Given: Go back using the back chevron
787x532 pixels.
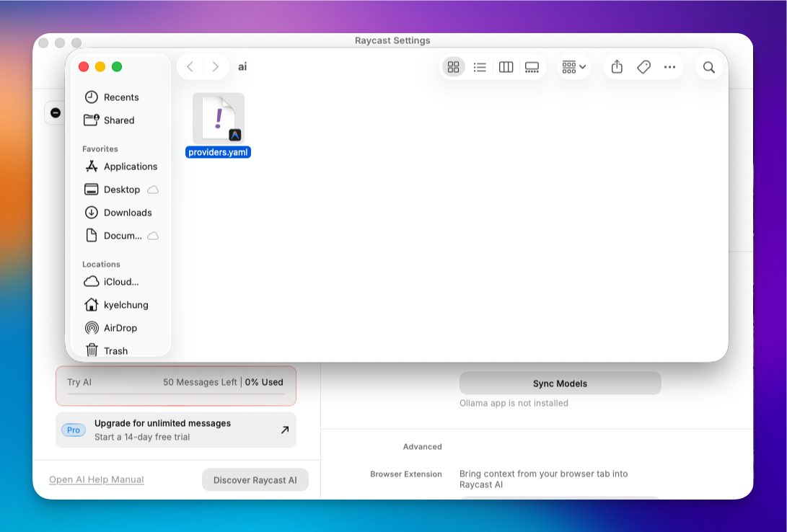Looking at the screenshot, I should (190, 66).
